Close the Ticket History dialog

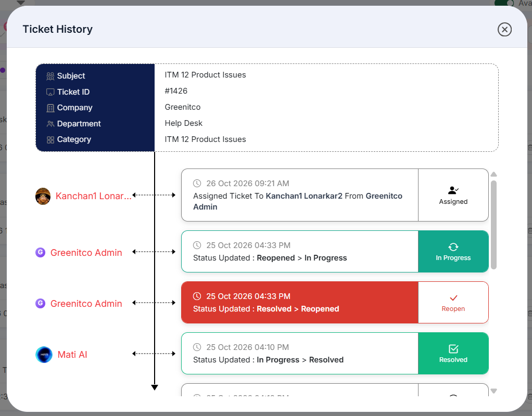[504, 30]
